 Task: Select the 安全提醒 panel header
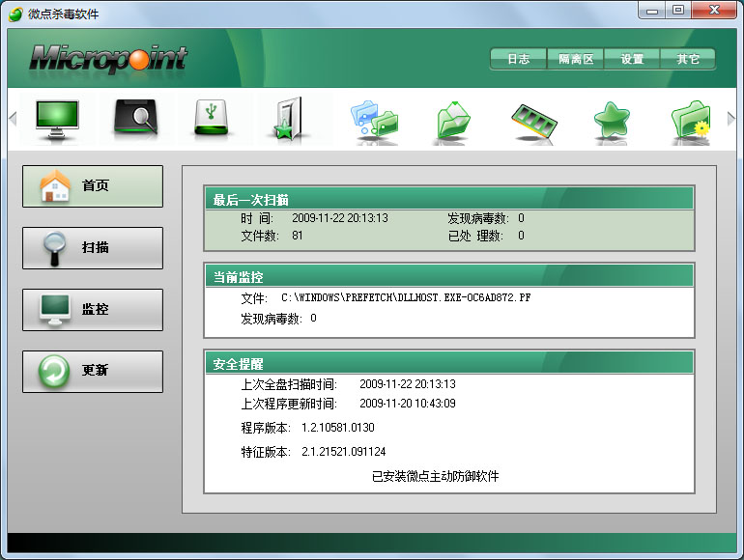pyautogui.click(x=449, y=364)
